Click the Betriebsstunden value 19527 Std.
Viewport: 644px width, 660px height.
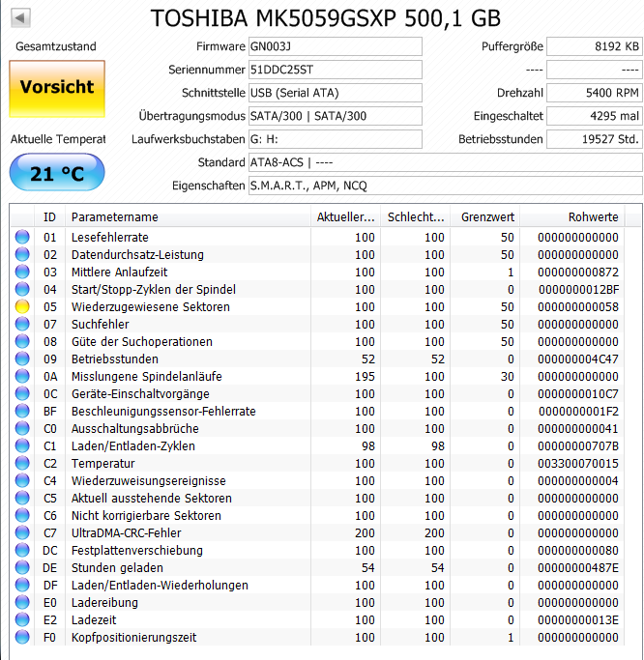pos(595,139)
